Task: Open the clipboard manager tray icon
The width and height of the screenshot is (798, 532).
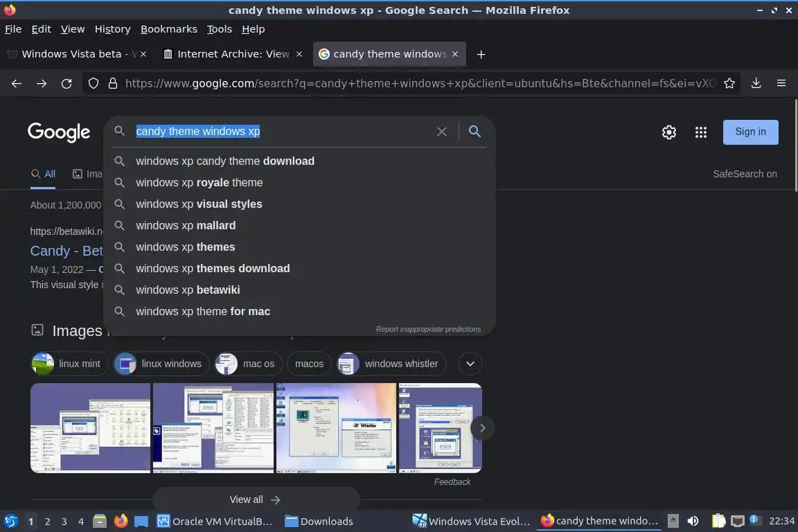Action: point(718,522)
